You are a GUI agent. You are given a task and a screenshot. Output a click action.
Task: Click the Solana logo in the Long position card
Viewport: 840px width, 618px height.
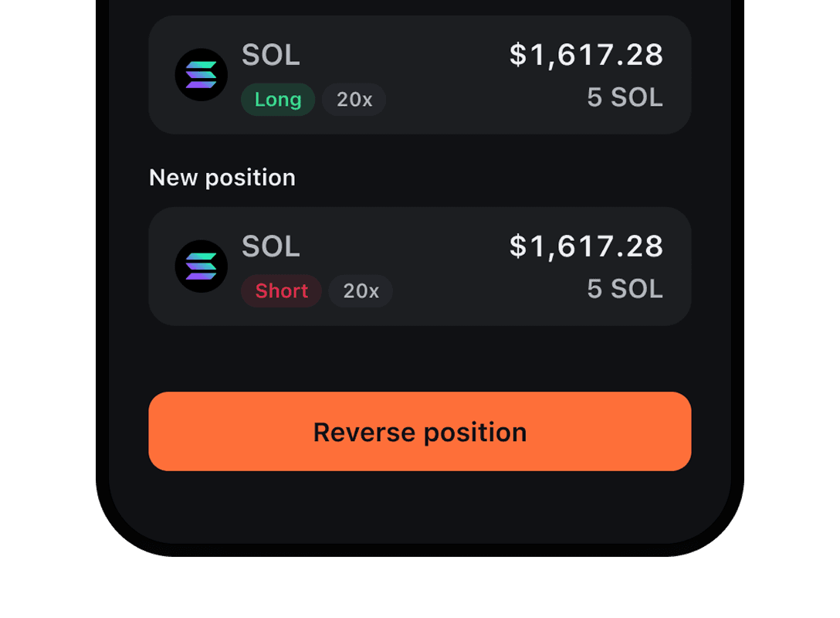(201, 75)
